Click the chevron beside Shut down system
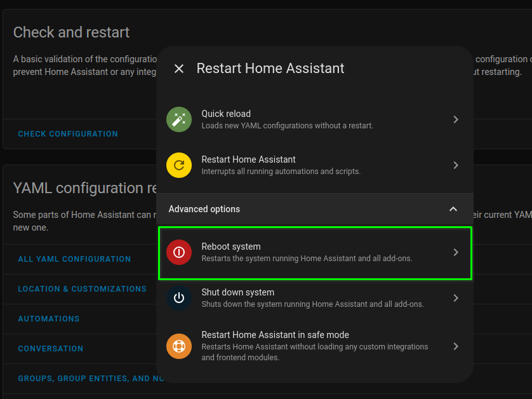 [x=456, y=298]
